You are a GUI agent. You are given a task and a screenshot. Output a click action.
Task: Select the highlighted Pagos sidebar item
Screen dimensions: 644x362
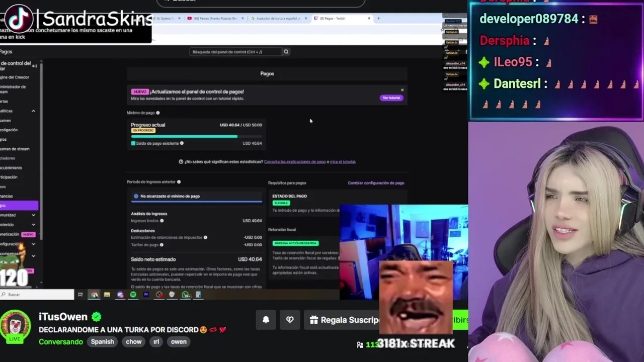click(19, 205)
